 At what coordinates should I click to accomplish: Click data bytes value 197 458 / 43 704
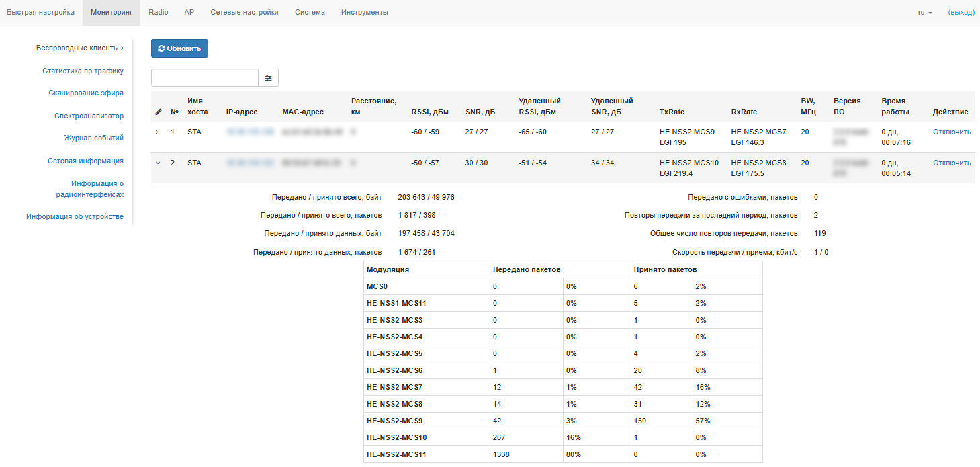pos(427,233)
